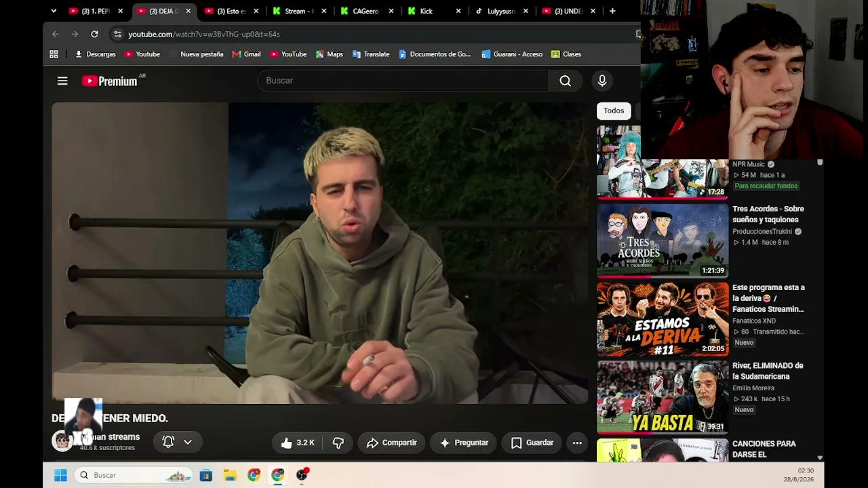The width and height of the screenshot is (868, 488).
Task: Open the Gmail bookmark
Action: pos(246,54)
